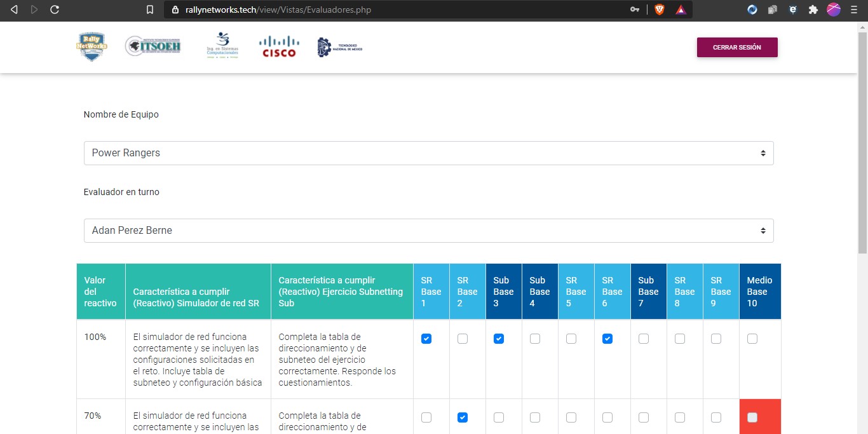Screen dimensions: 868x434
Task: Open the browser extensions puzzle icon
Action: coord(813,10)
